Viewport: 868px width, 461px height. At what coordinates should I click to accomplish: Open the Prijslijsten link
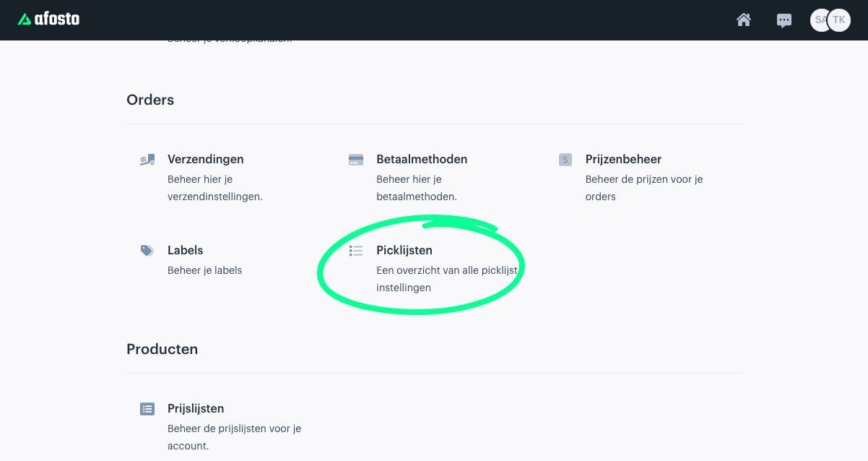point(196,408)
